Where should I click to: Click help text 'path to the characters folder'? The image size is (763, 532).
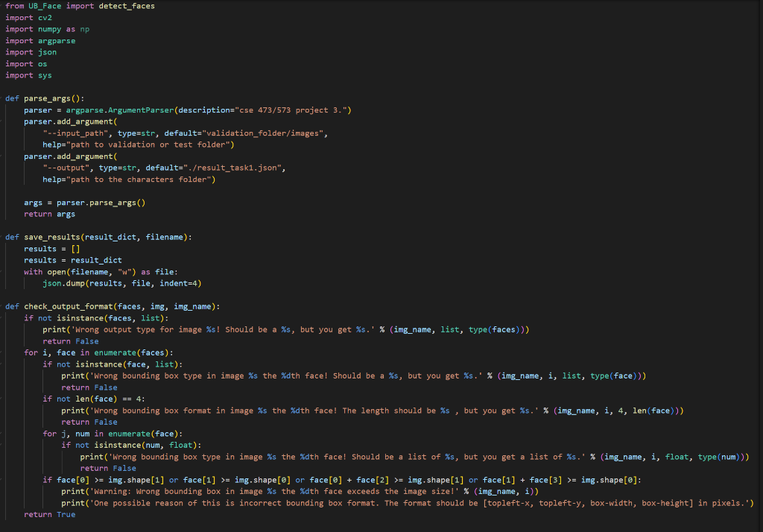139,180
